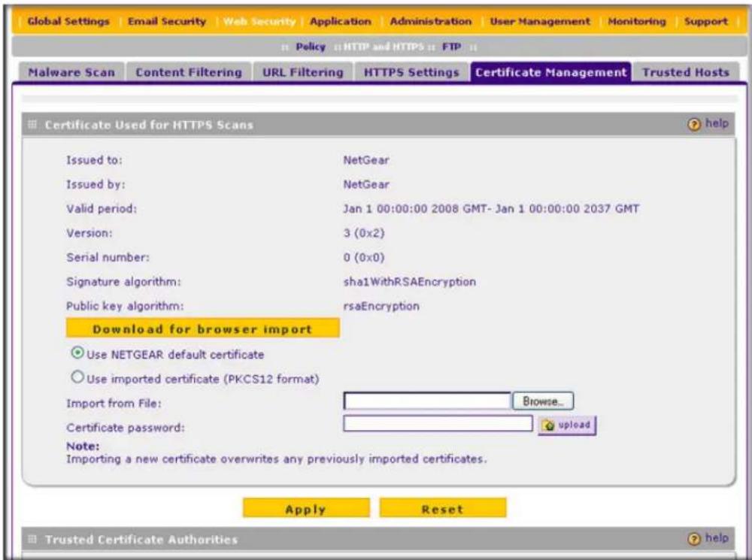752x560 pixels.
Task: Click grid icon beside Trusted Certificate Authorities
Action: point(32,540)
